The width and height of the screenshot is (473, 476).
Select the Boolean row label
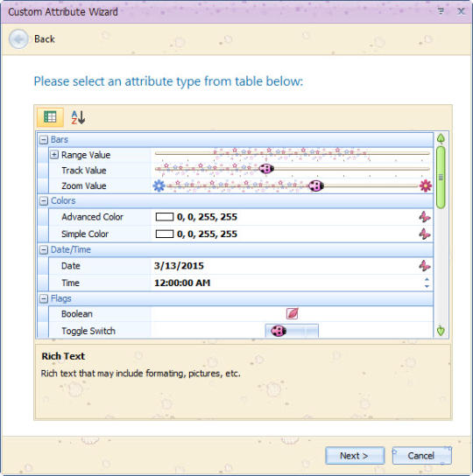(76, 313)
